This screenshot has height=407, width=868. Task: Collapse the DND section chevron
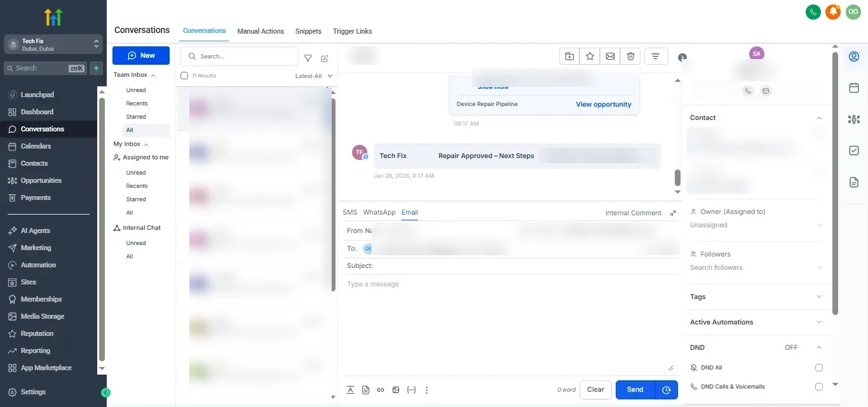pos(819,347)
